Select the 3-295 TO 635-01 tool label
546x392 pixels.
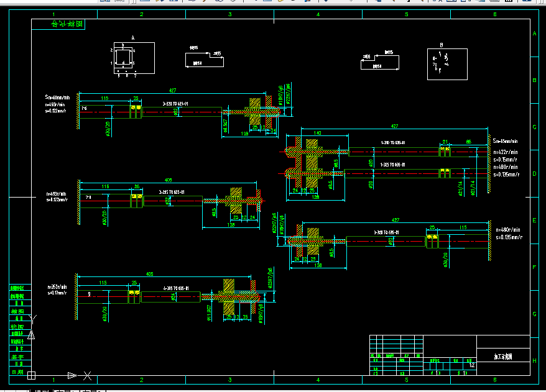(x=172, y=192)
